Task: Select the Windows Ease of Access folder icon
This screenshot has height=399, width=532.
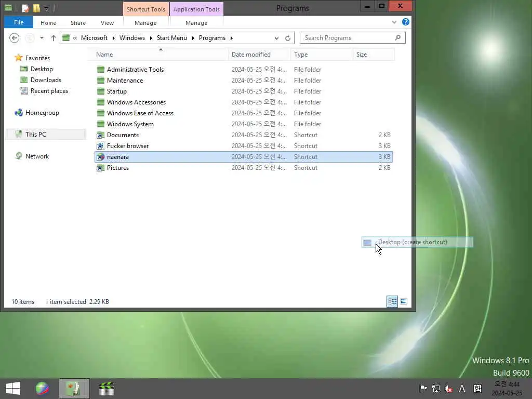Action: 100,113
